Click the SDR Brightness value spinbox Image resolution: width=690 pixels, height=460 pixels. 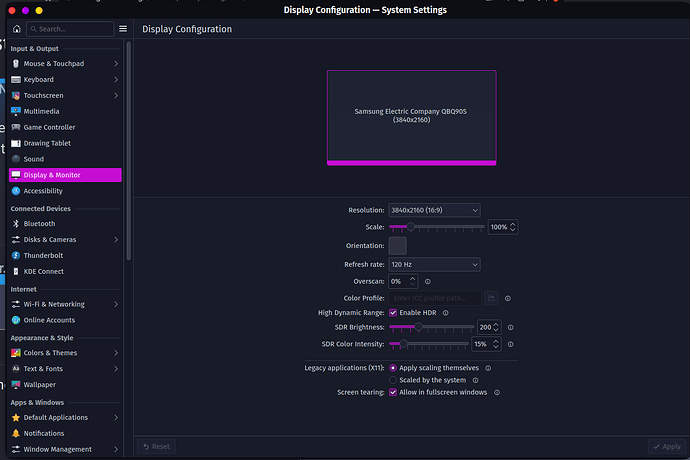click(489, 328)
